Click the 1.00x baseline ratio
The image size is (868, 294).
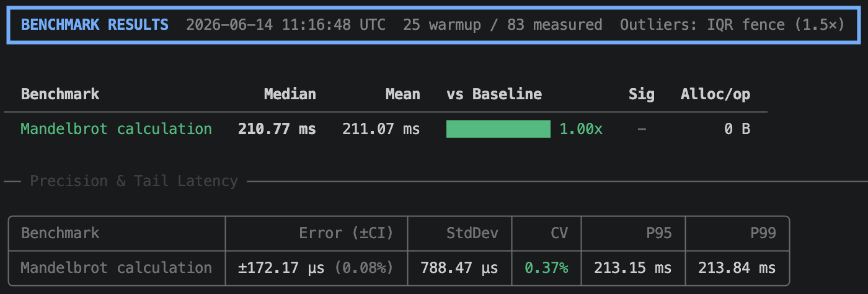tap(581, 129)
